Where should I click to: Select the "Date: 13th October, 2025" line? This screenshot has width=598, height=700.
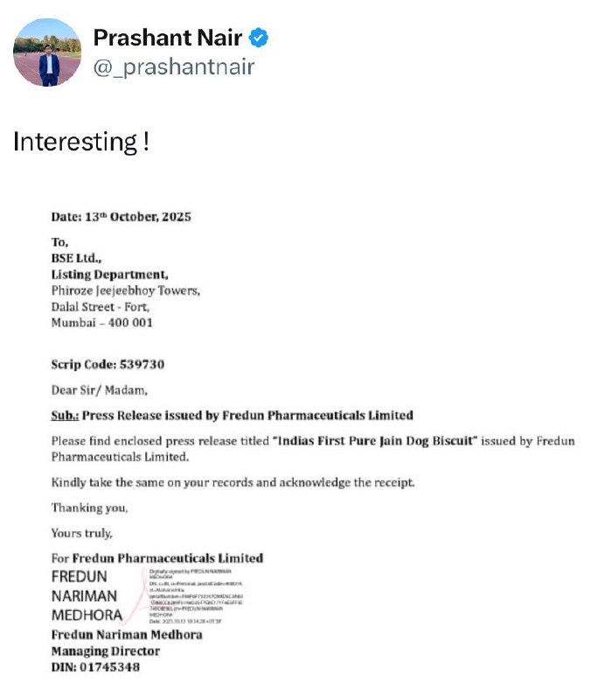[121, 217]
